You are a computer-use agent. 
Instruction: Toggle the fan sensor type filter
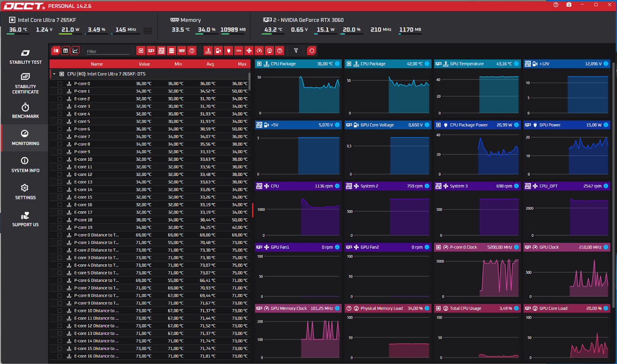(249, 50)
